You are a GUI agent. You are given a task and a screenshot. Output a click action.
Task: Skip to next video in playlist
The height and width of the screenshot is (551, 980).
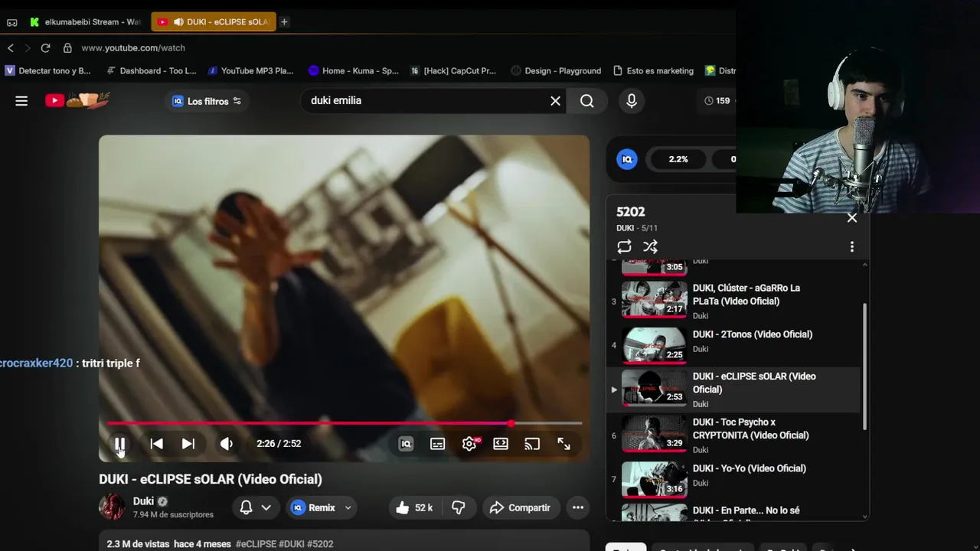click(188, 444)
